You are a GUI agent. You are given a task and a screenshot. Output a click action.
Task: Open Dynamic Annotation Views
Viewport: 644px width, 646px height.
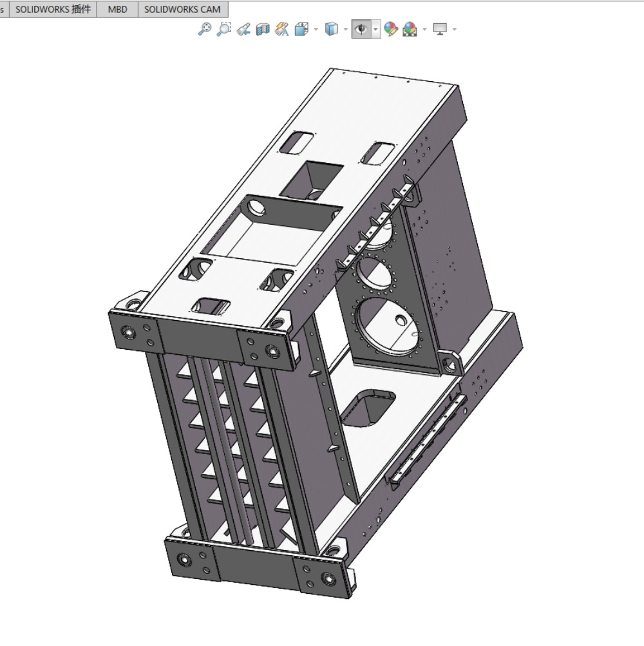click(281, 29)
